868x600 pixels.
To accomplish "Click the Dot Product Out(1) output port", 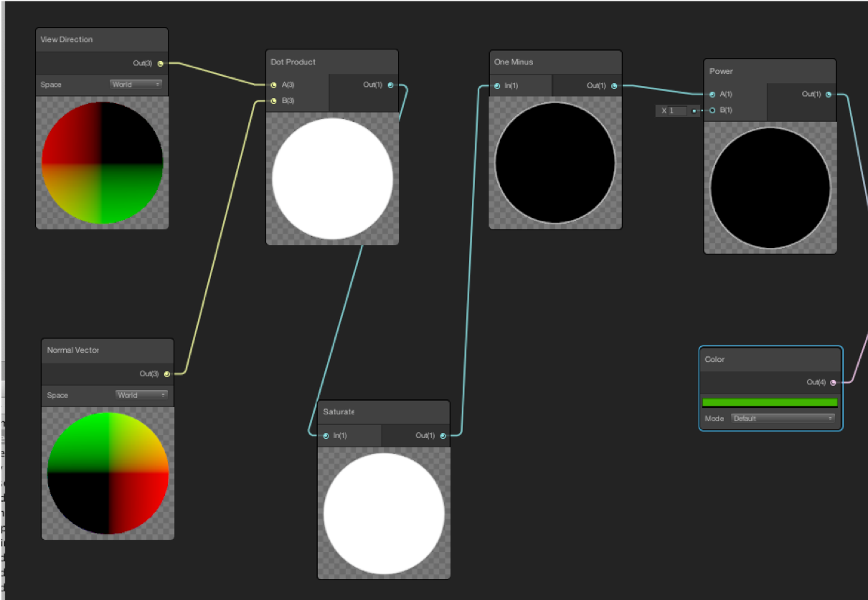I will coord(390,85).
